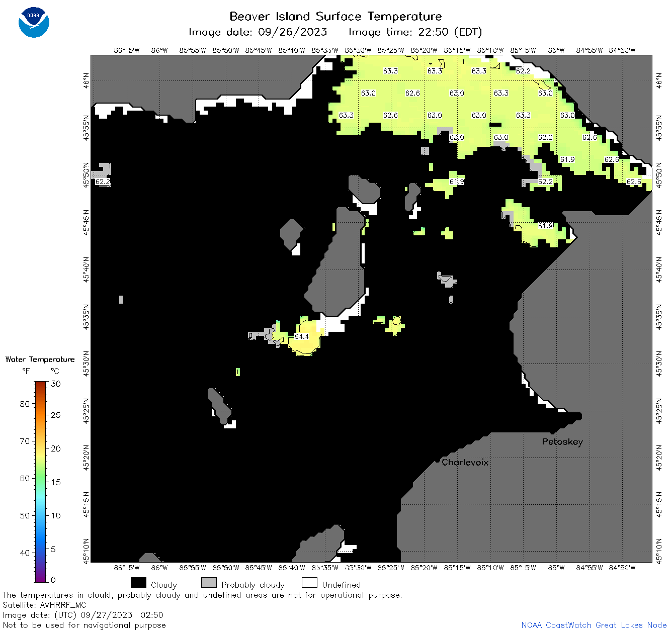Click 'Not to be used for navigational purpose'
672x633 pixels.
pyautogui.click(x=84, y=625)
